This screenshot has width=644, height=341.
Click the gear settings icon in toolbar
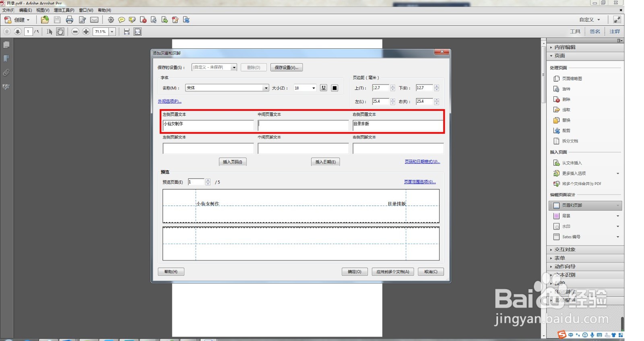coord(111,20)
